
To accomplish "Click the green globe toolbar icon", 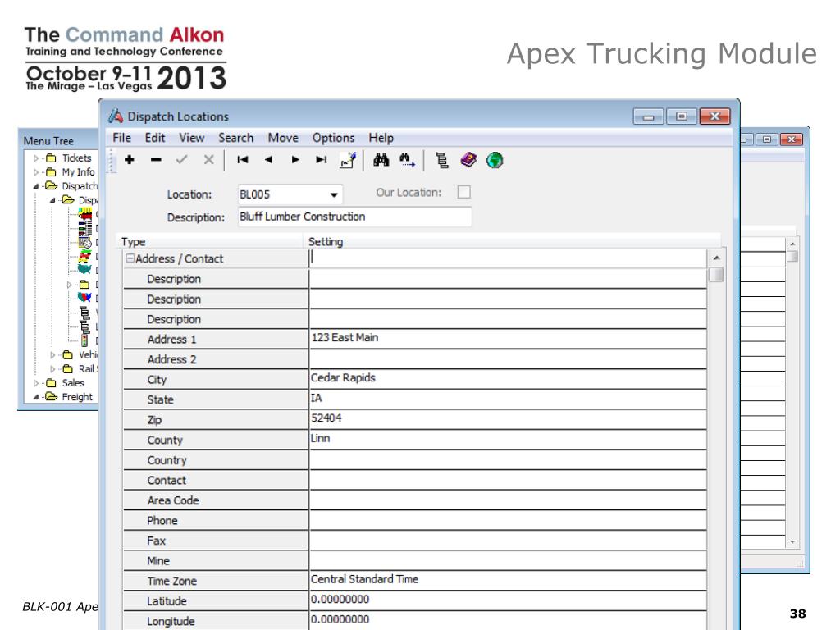I will point(495,160).
